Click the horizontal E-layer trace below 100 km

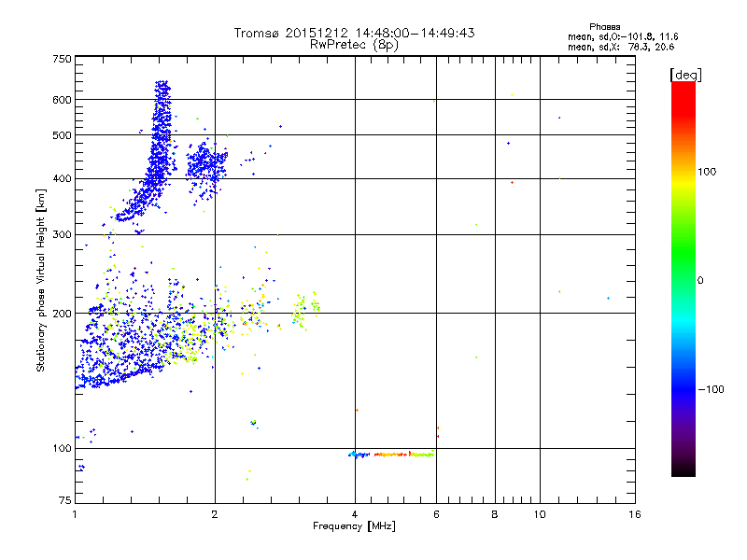click(391, 455)
